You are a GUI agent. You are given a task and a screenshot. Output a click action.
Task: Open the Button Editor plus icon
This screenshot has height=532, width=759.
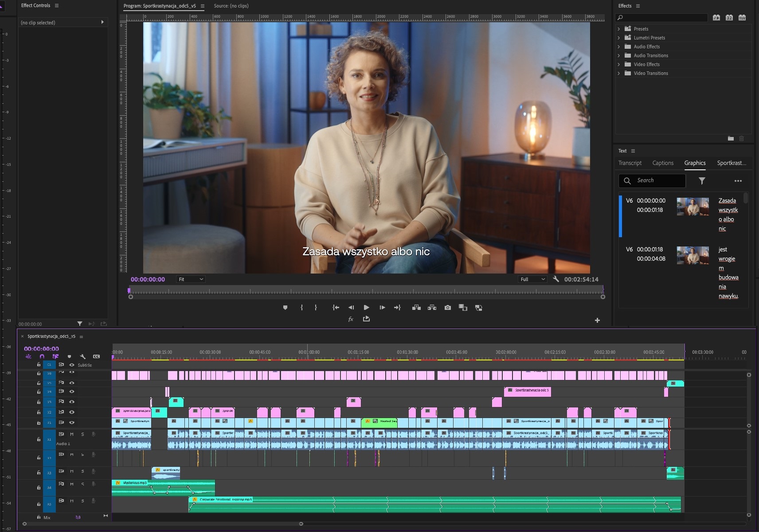[597, 320]
